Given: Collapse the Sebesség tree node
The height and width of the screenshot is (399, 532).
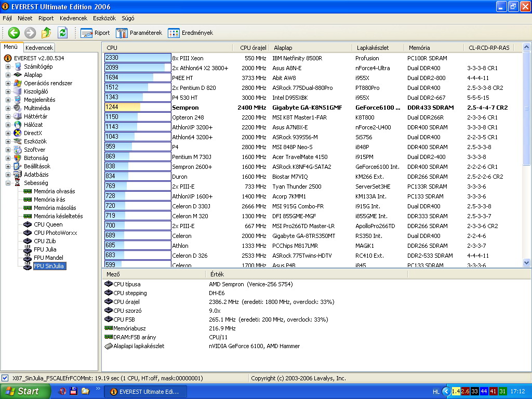Looking at the screenshot, I should [x=8, y=183].
